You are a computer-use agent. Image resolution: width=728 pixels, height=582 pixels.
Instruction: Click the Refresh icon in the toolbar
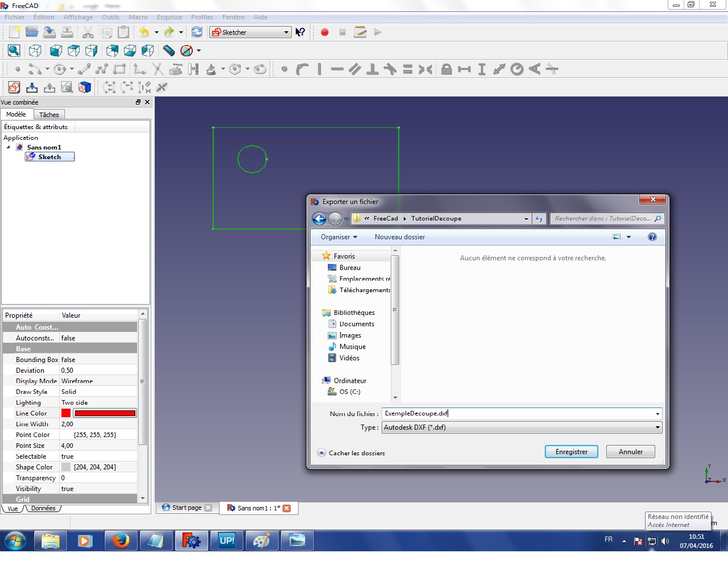coord(197,32)
